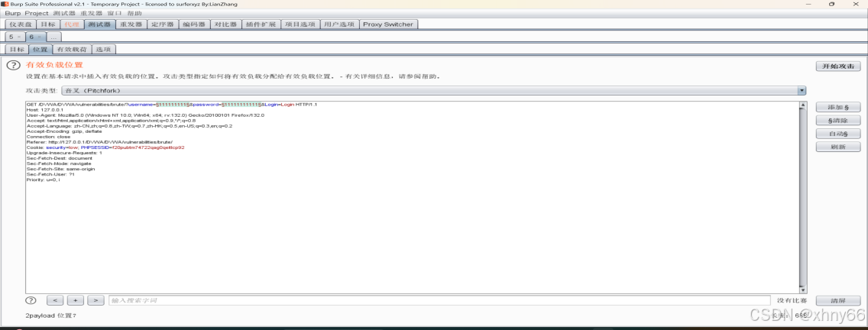Switch to the 对比器 tab
Screen dimensions: 868x330
coord(226,24)
